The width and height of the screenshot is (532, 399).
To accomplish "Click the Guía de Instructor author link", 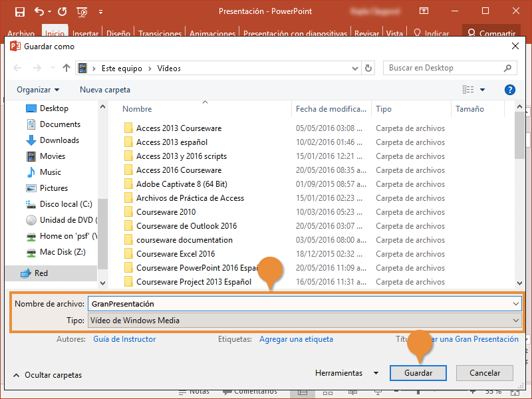I will click(124, 339).
